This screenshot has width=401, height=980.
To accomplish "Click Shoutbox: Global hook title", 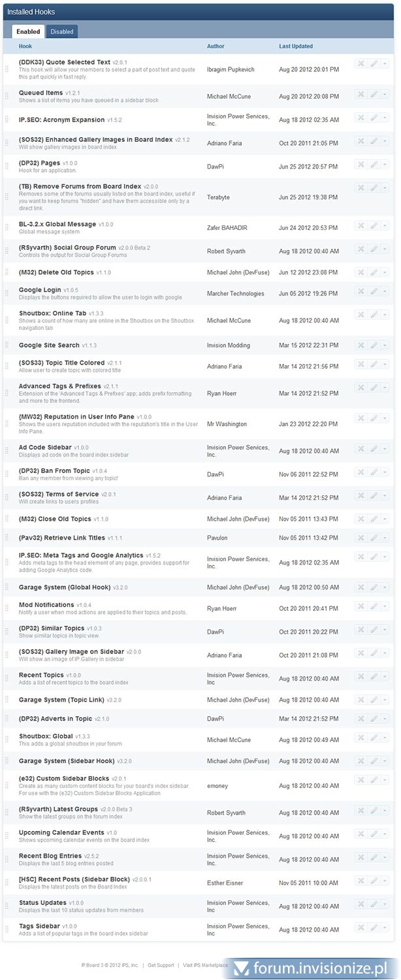I will 46,736.
